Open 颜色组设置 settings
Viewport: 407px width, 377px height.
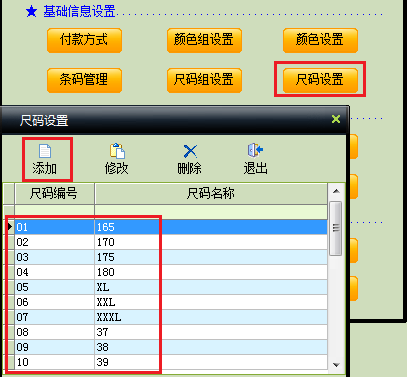(x=204, y=40)
